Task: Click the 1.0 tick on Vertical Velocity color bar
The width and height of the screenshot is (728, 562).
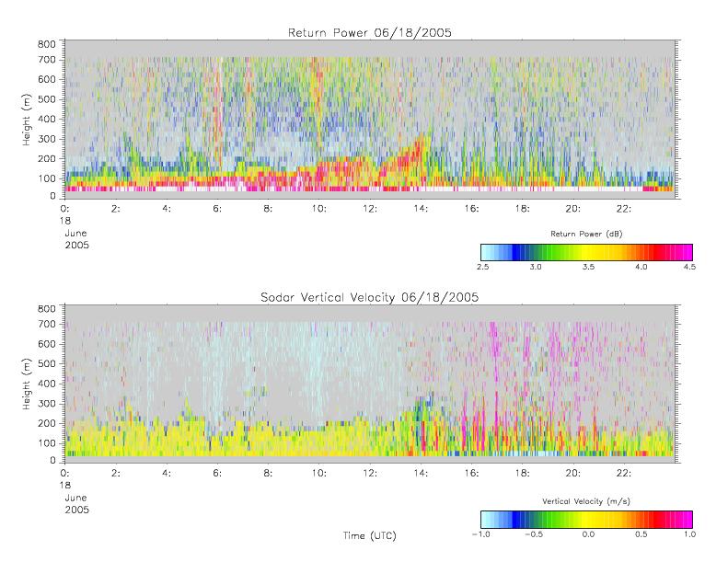Action: pyautogui.click(x=689, y=534)
